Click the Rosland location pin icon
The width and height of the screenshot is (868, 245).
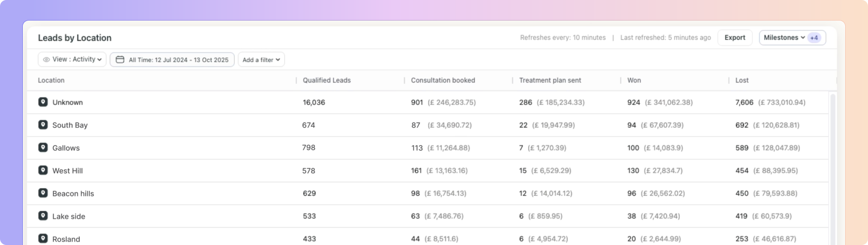coord(43,238)
